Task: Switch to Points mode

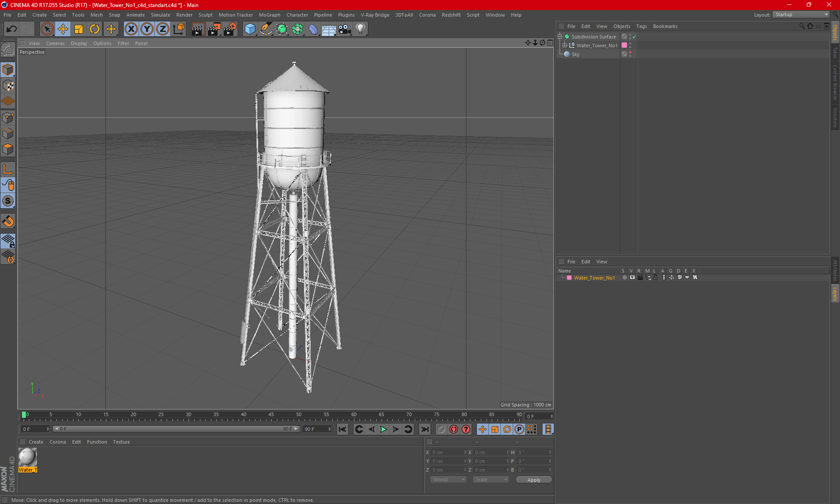Action: coord(8,118)
